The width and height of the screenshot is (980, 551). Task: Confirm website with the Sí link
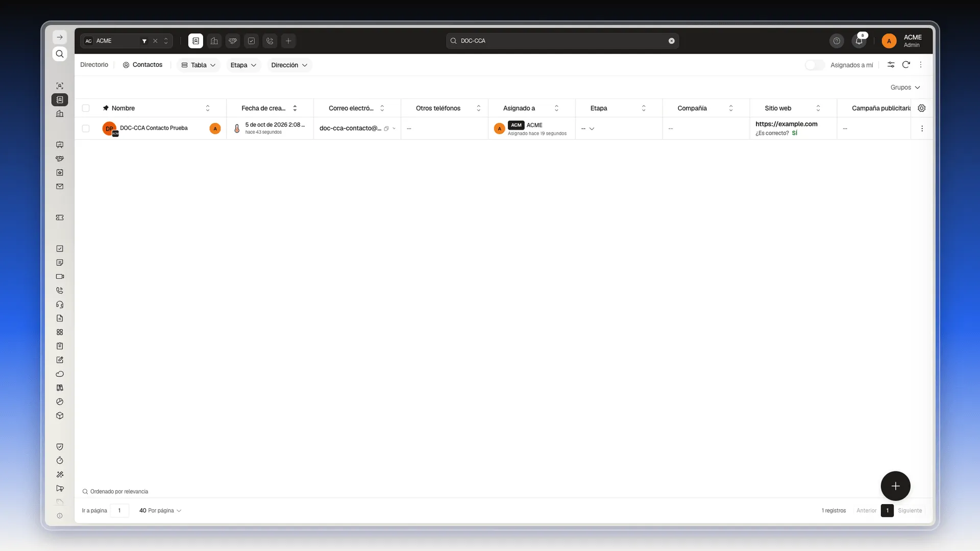click(x=794, y=133)
